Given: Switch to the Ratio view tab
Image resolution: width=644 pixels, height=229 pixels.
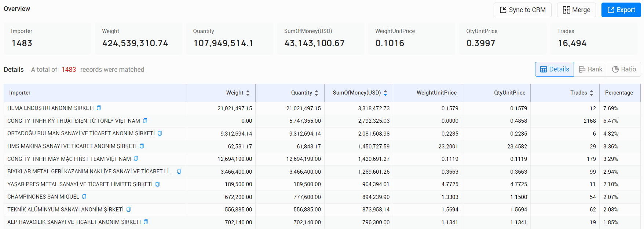Looking at the screenshot, I should pos(624,69).
